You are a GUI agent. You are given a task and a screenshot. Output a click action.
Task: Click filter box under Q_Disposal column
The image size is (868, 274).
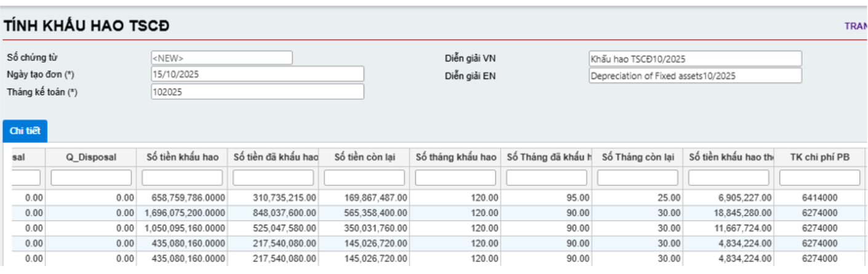click(91, 178)
